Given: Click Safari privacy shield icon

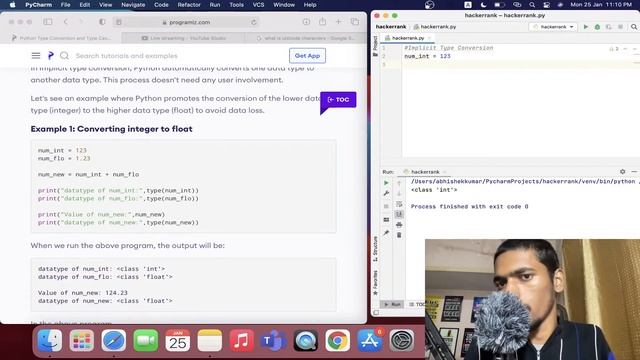Looking at the screenshot, I should [102, 22].
